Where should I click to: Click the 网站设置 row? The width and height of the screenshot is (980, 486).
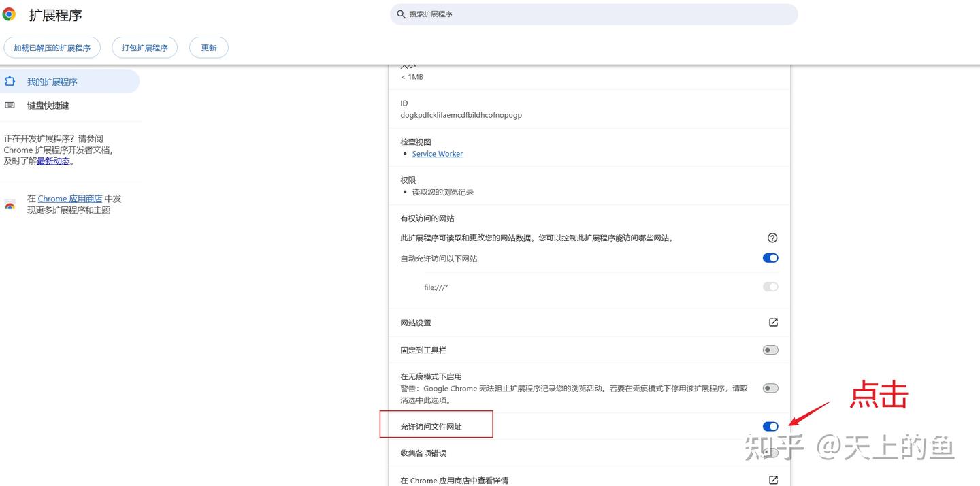(589, 323)
